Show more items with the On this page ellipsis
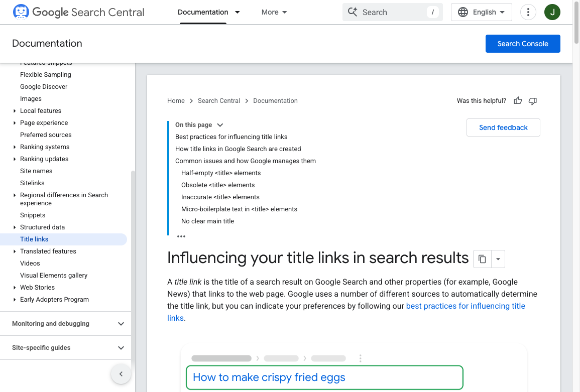Image resolution: width=580 pixels, height=392 pixels. (181, 236)
